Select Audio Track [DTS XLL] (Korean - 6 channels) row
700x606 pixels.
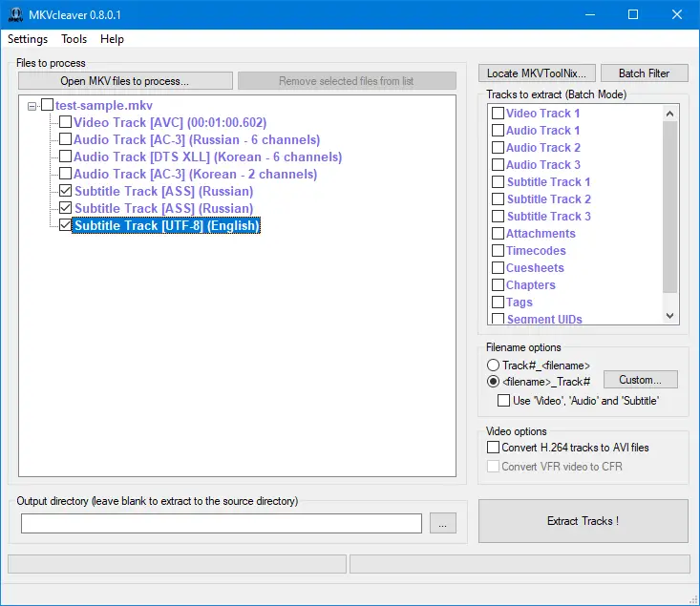click(x=207, y=157)
